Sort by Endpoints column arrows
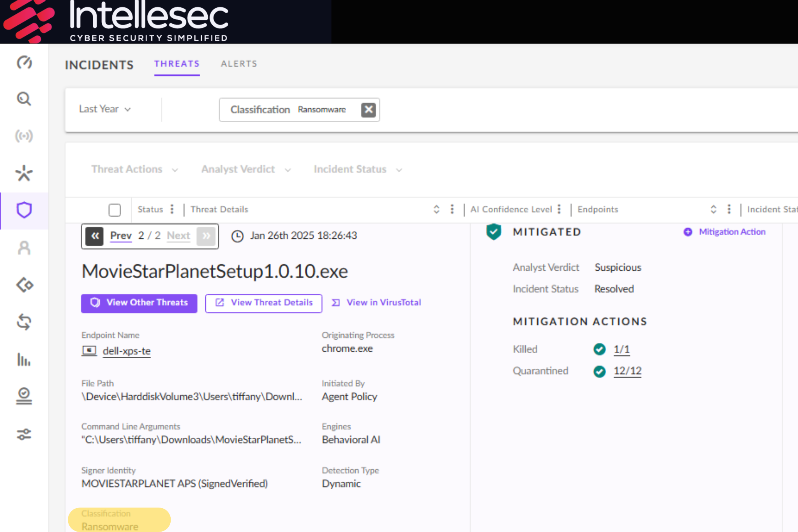Viewport: 798px width, 532px height. tap(713, 209)
